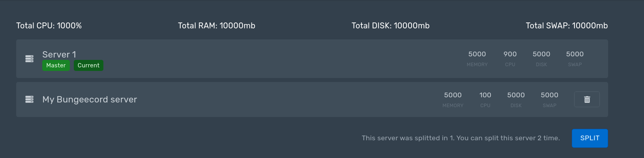
Task: Click the Total RAM: 10000mb label
Action: [217, 26]
